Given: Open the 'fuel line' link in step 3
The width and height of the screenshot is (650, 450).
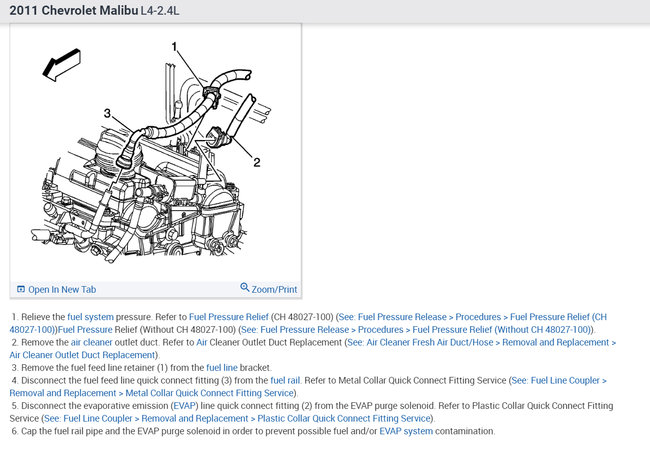Looking at the screenshot, I should [222, 368].
